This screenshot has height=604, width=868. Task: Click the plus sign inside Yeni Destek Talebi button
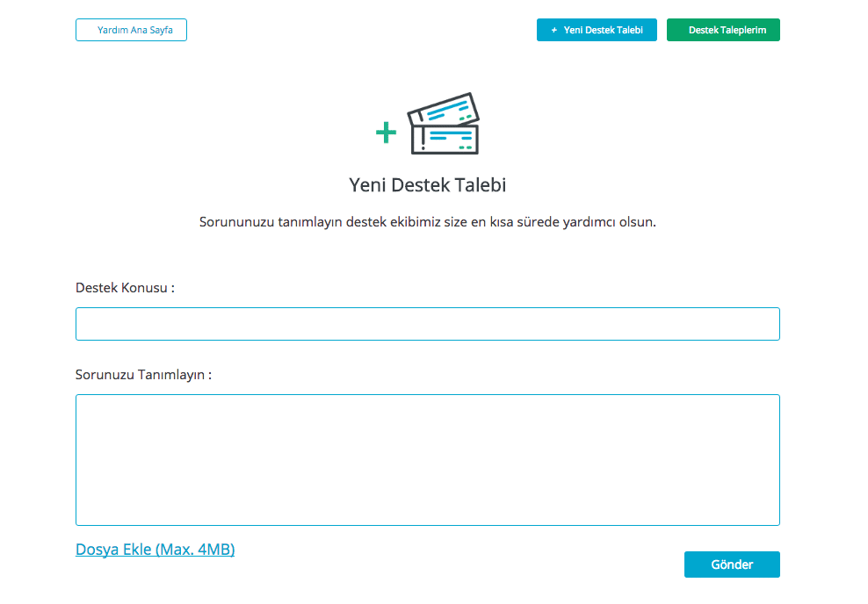(x=553, y=30)
